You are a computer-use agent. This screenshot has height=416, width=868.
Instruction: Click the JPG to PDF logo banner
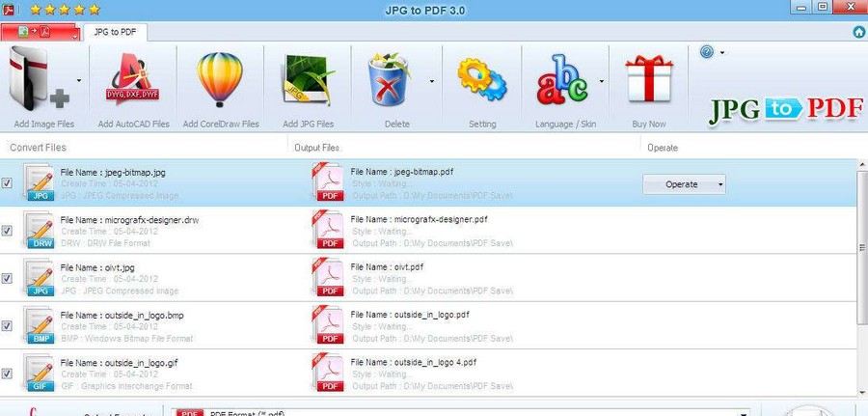coord(786,110)
